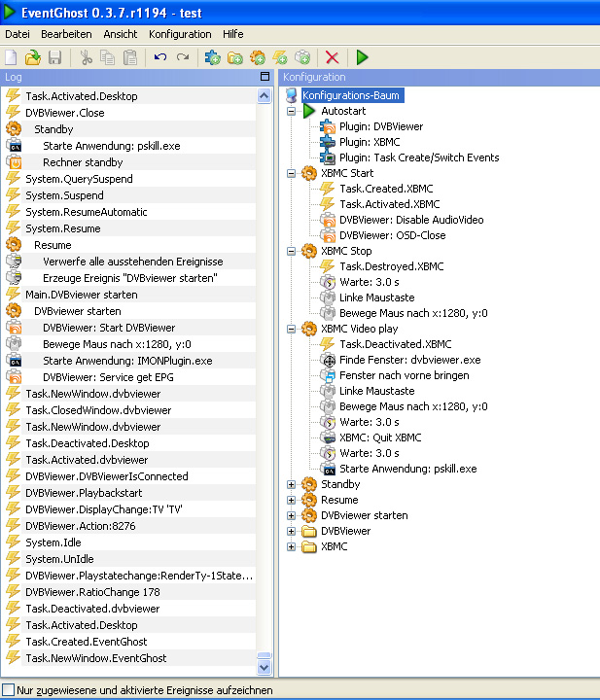
Task: Expand the Standby macro node
Action: (x=292, y=484)
